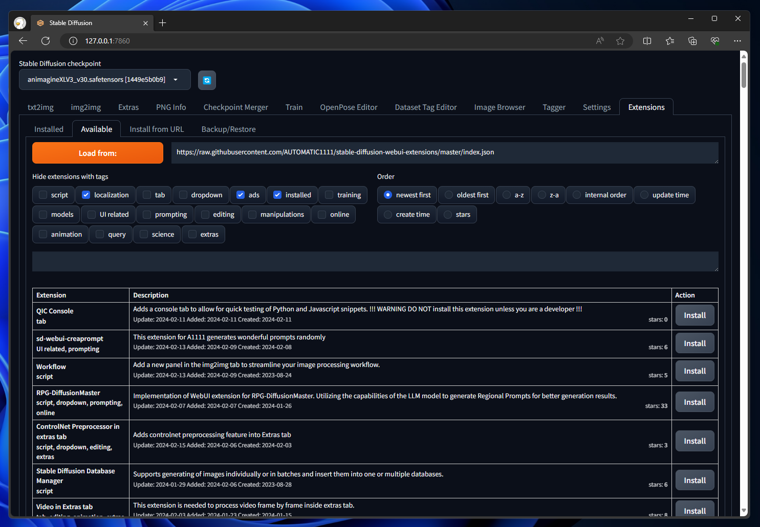The height and width of the screenshot is (527, 760).
Task: Open the browser settings ellipsis menu
Action: point(738,41)
